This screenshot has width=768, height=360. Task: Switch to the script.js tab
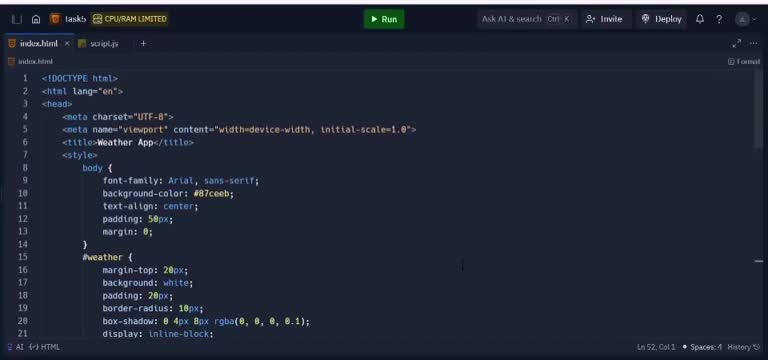(98, 44)
